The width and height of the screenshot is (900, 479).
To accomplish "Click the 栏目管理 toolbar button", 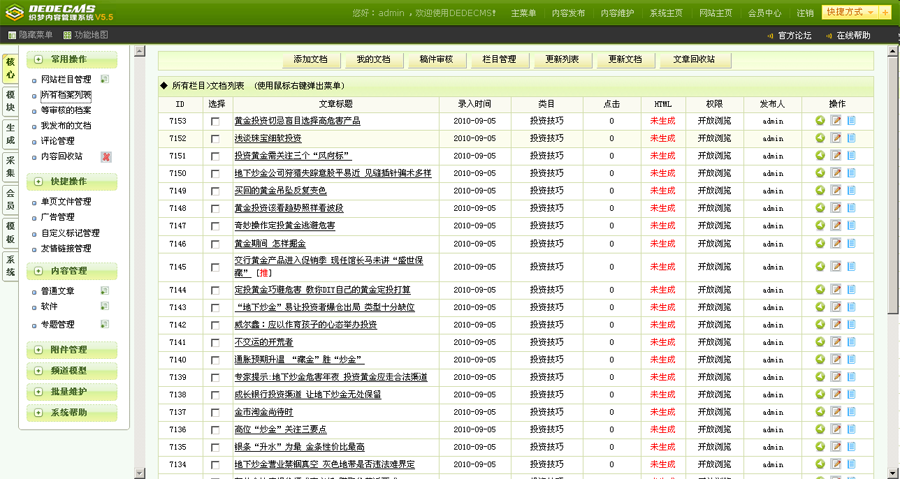I will click(499, 60).
